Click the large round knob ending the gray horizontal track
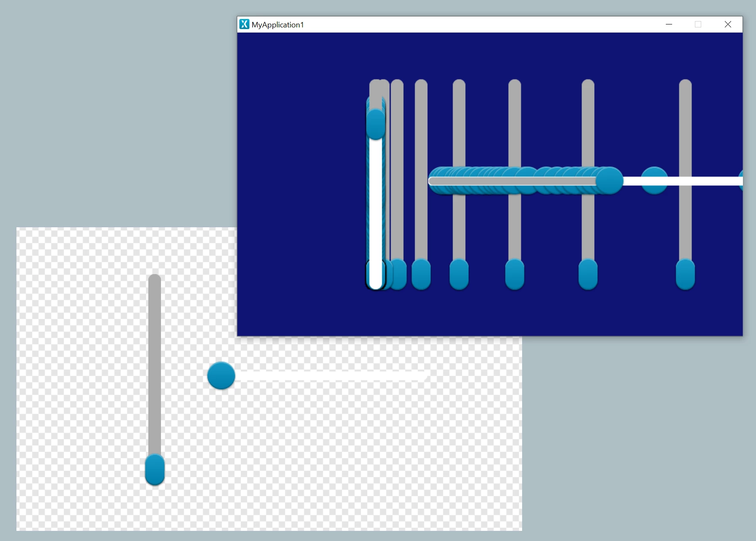 click(609, 180)
